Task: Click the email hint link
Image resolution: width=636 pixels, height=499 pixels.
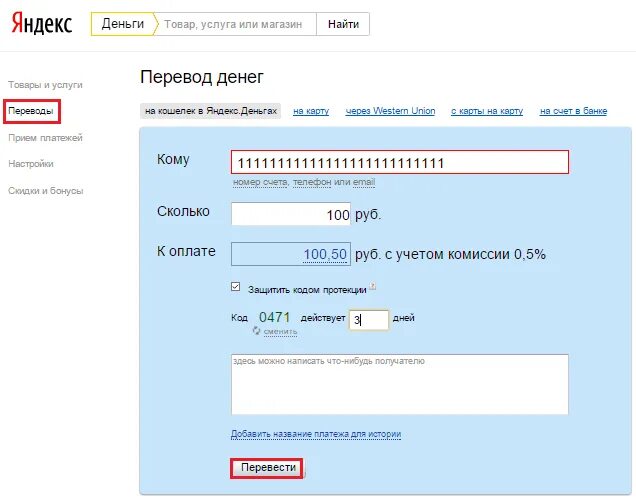Action: pyautogui.click(x=364, y=182)
